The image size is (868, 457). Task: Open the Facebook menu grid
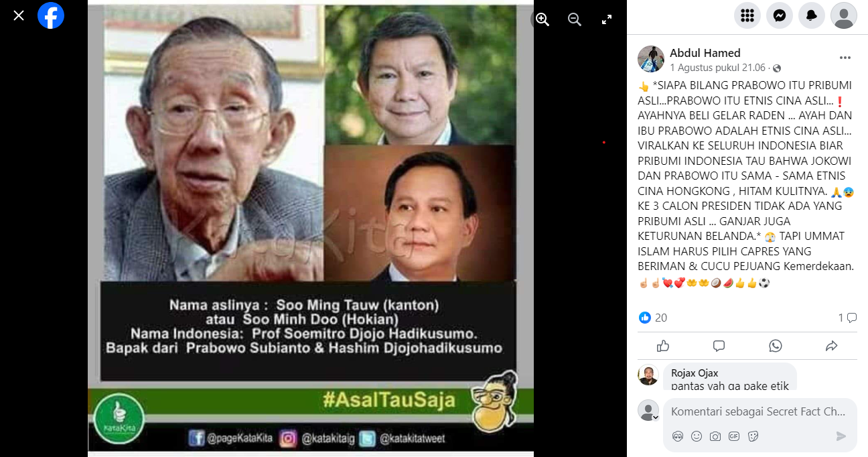(x=747, y=15)
